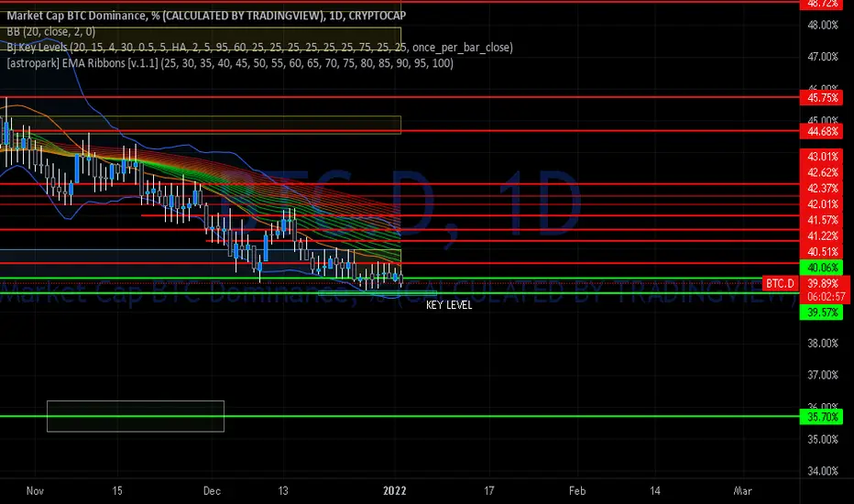This screenshot has height=504, width=854.
Task: Click the 43.01% price level label
Action: (821, 157)
